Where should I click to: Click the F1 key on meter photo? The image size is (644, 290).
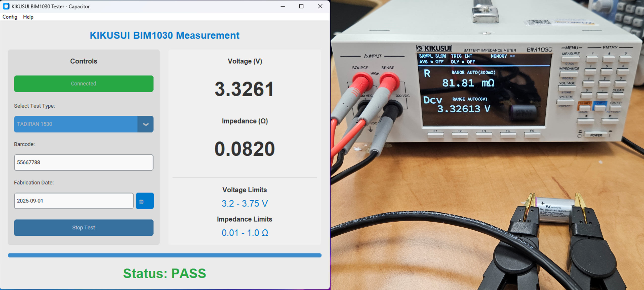click(x=435, y=136)
